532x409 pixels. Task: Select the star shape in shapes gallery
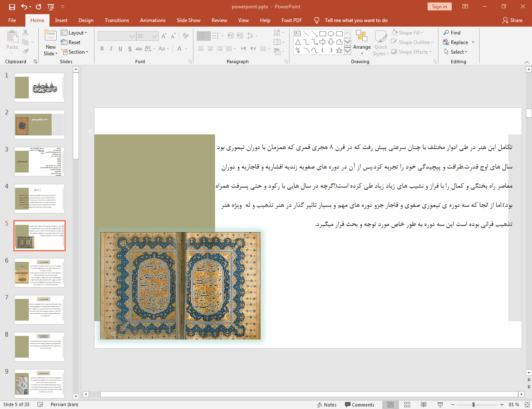click(339, 50)
